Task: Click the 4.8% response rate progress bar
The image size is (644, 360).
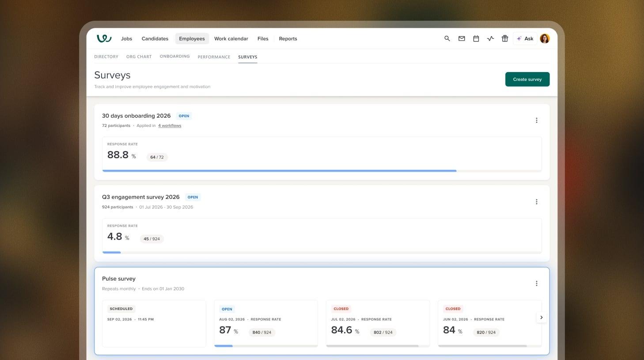Action: 322,252
